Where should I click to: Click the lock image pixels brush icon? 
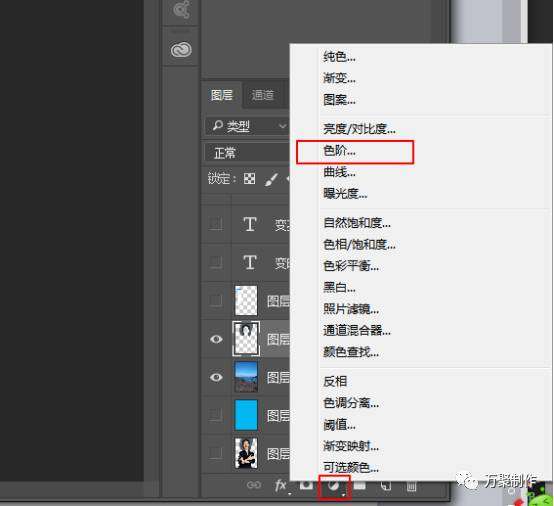(x=271, y=179)
